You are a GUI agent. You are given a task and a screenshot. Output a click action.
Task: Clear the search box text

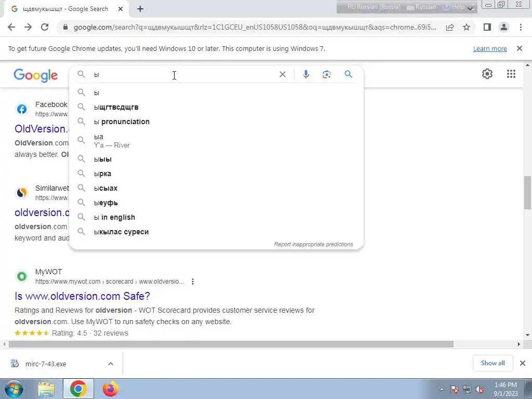click(x=282, y=74)
